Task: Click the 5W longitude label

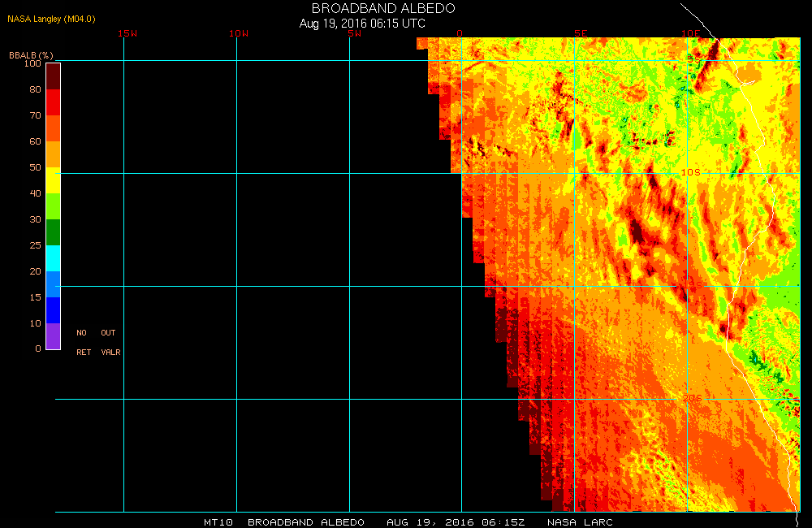Action: (352, 33)
